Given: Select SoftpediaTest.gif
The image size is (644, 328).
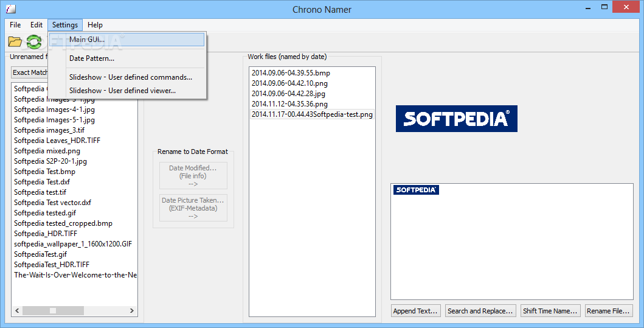Looking at the screenshot, I should click(41, 254).
